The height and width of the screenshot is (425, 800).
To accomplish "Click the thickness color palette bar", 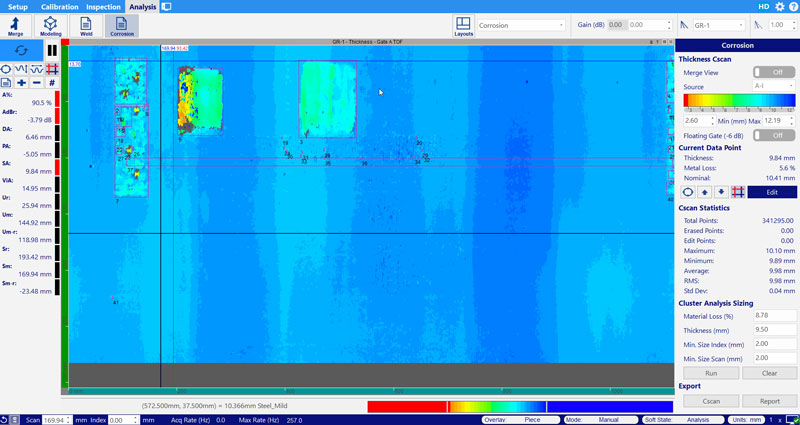I will pos(739,100).
